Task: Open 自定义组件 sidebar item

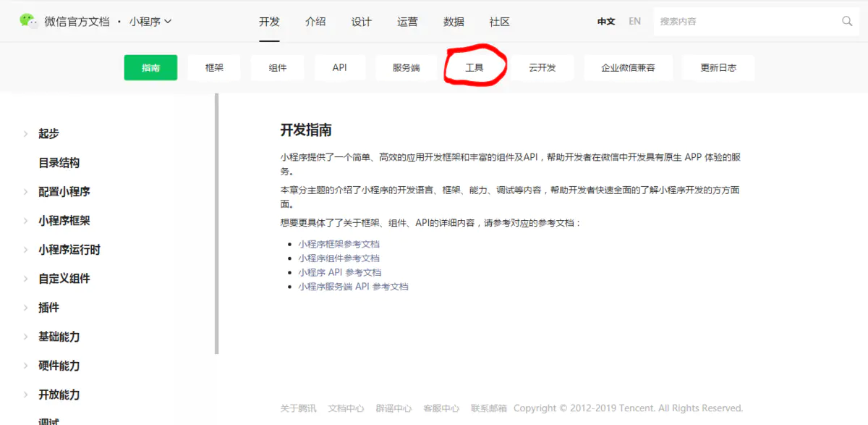Action: tap(64, 279)
